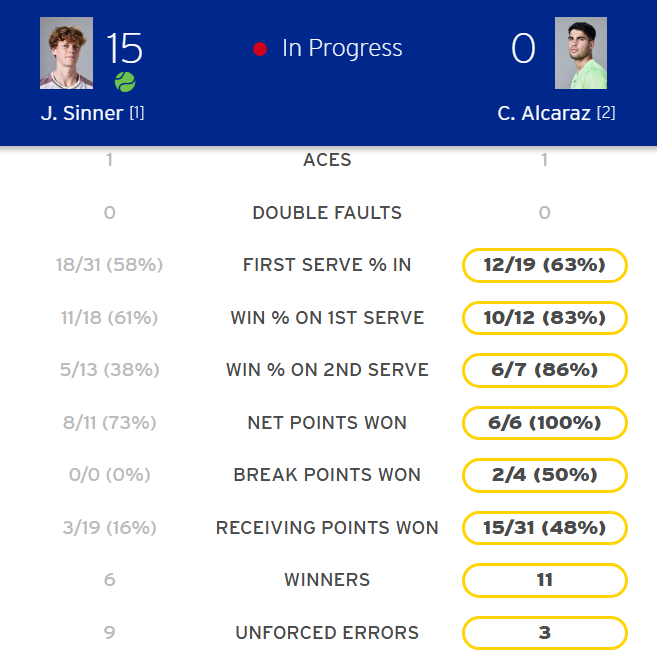Screen dimensions: 657x656
Task: Click the In Progress match status
Action: [342, 48]
